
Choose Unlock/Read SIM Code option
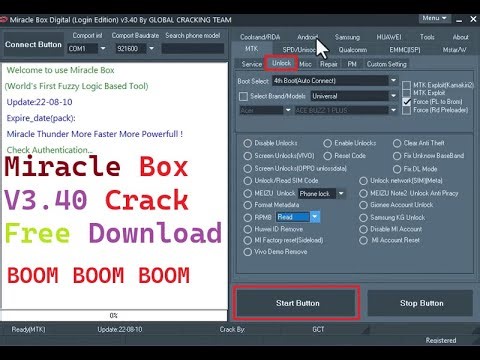tap(247, 181)
